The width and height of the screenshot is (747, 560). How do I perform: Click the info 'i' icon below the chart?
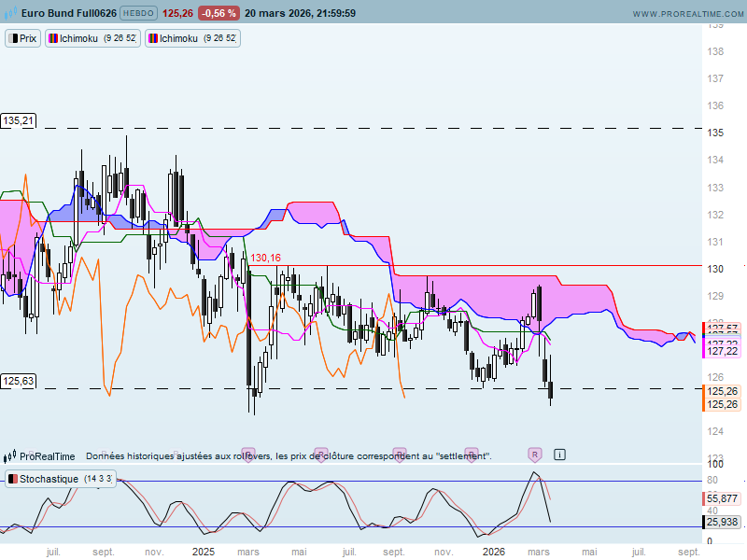click(559, 455)
